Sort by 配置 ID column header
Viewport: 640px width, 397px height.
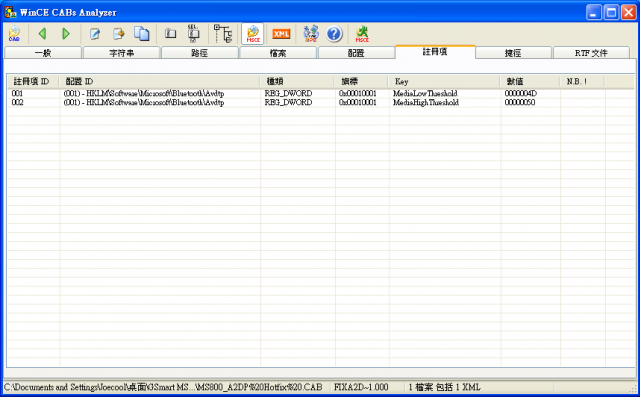(160, 81)
